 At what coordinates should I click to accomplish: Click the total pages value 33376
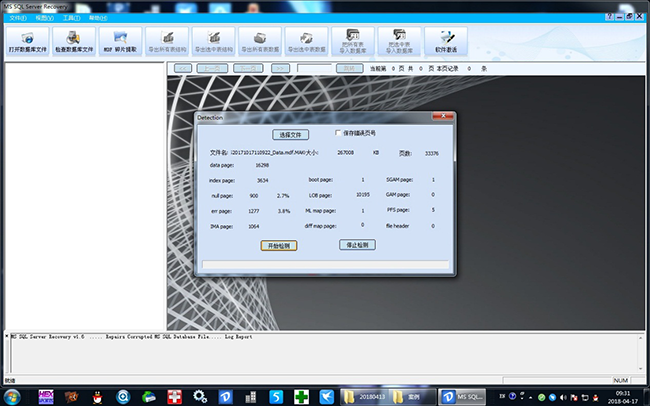pyautogui.click(x=432, y=153)
